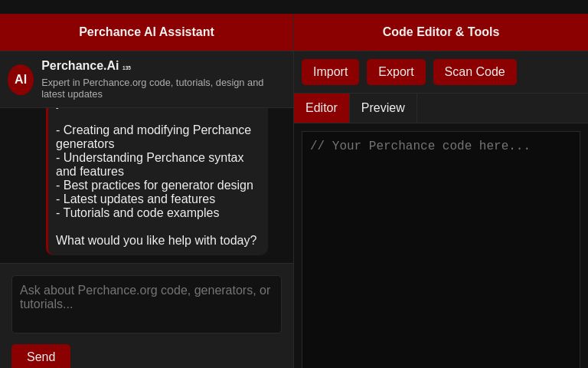Click the assistant's expert description subtitle
This screenshot has height=368, width=588.
(152, 88)
